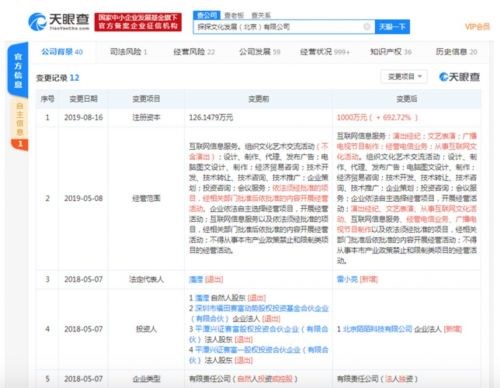Viewport: 500px width, 388px height.
Task: Click the 天眼一下 search button
Action: click(392, 27)
